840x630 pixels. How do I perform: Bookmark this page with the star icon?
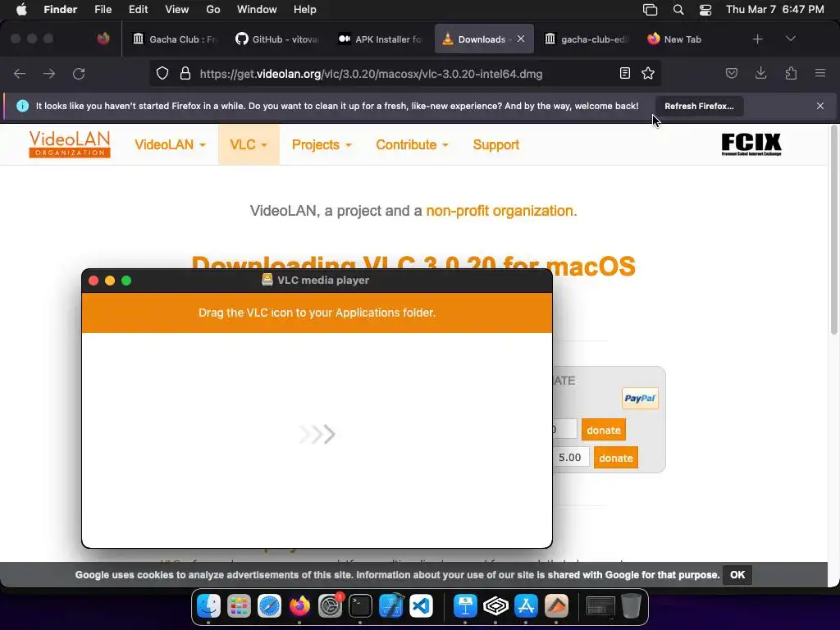(648, 73)
